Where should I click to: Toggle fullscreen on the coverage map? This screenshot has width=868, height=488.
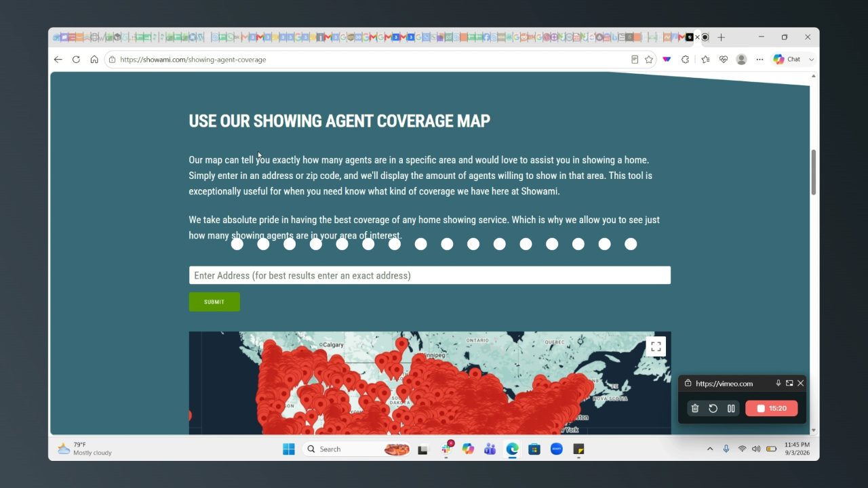pos(656,346)
